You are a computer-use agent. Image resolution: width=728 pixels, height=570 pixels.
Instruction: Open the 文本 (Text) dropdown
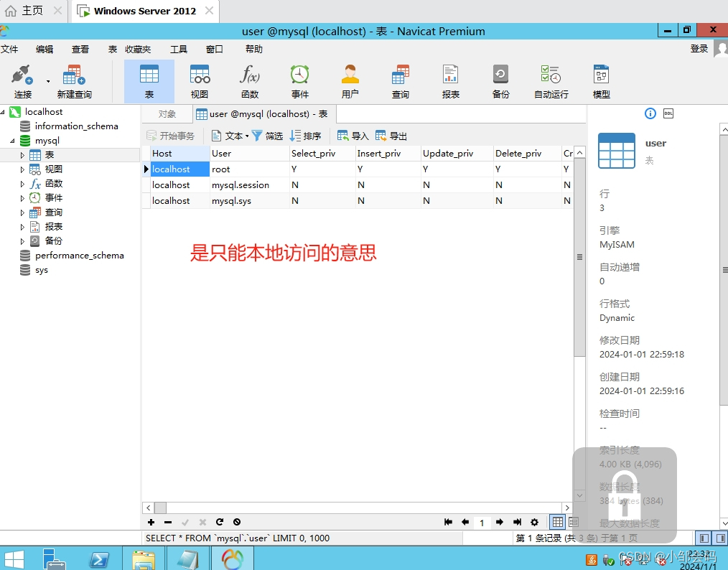[230, 136]
